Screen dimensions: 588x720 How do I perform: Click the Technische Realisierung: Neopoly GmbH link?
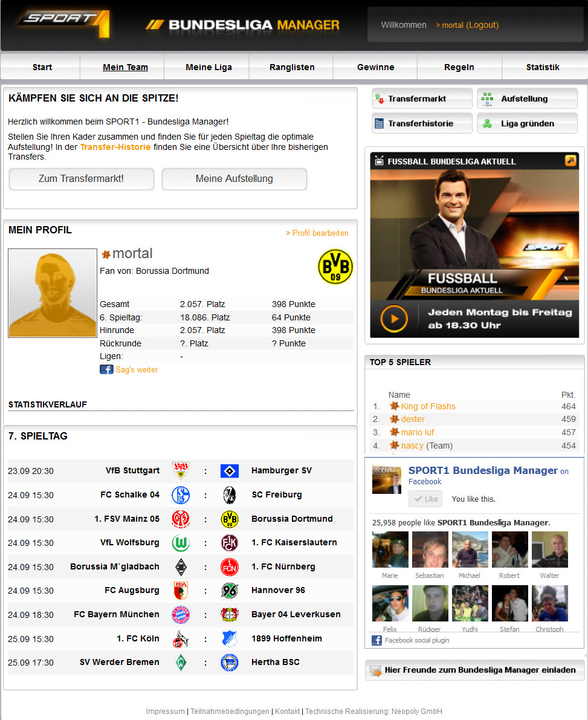pyautogui.click(x=373, y=712)
